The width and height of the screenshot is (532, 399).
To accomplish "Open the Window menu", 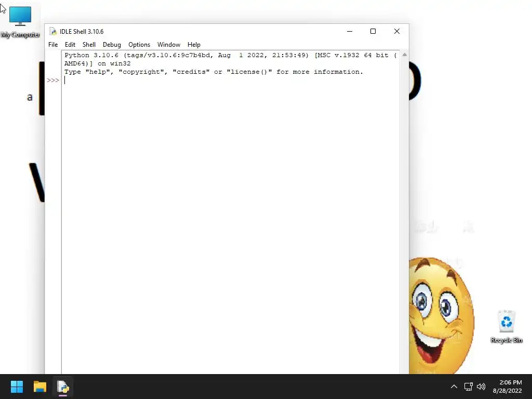I will (x=169, y=45).
